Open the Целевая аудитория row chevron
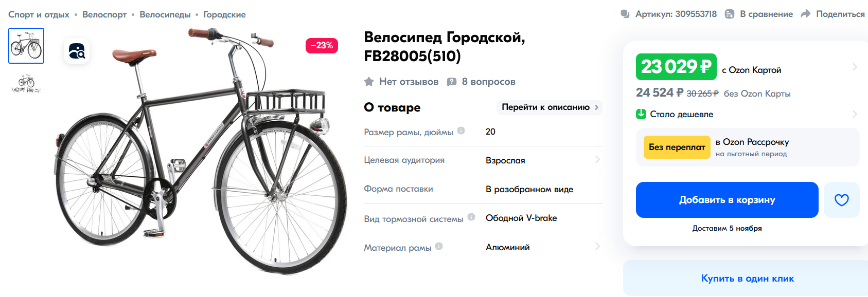 [597, 160]
